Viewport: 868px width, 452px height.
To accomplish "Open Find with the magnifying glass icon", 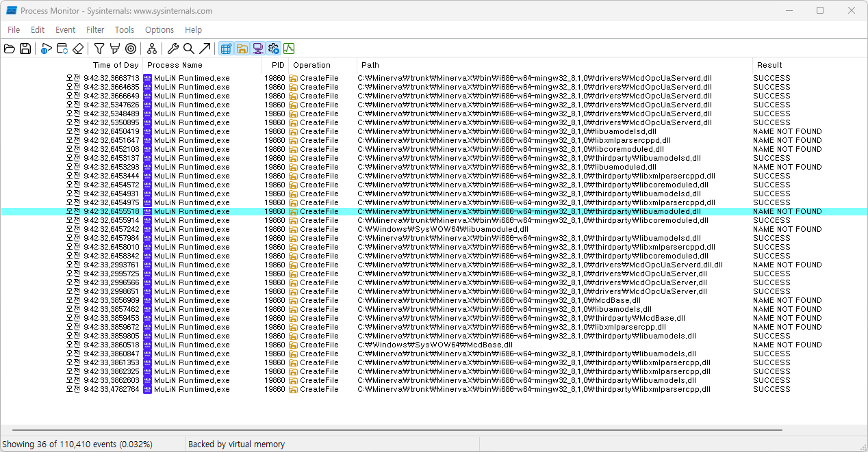I will pyautogui.click(x=189, y=49).
